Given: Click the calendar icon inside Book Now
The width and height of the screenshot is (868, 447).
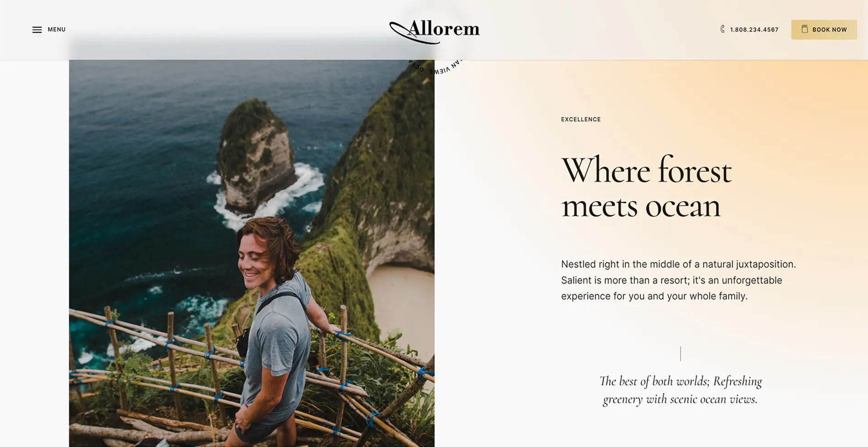Looking at the screenshot, I should (x=805, y=29).
